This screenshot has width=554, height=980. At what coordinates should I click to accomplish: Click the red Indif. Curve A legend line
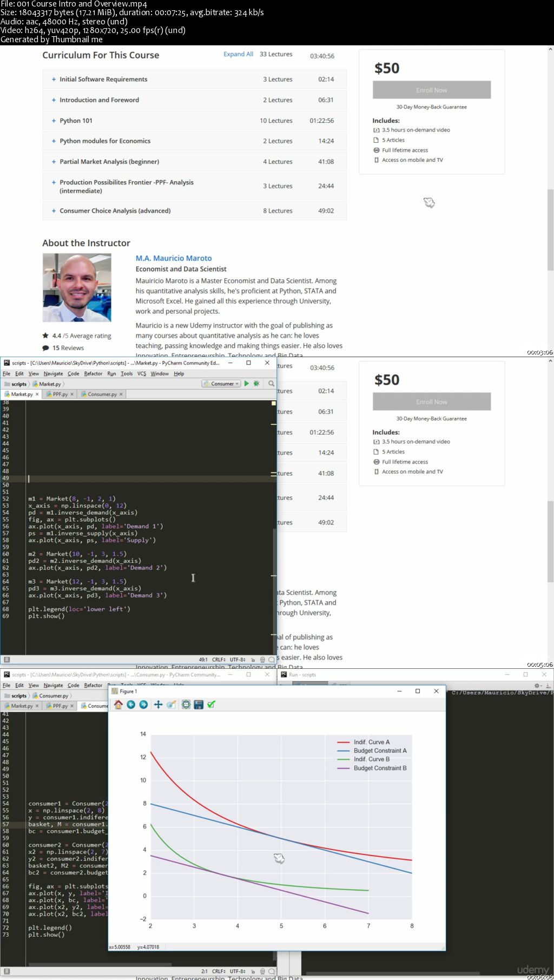coord(344,742)
